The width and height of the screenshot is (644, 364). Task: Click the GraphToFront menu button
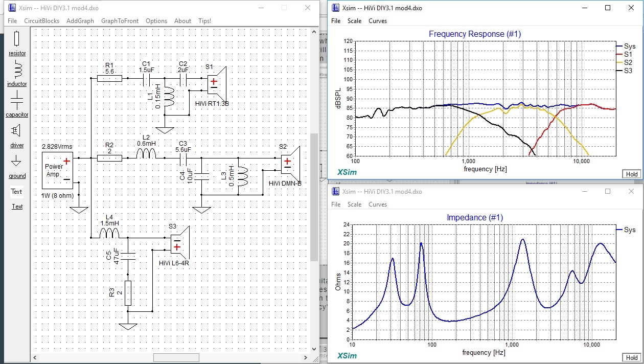tap(120, 21)
